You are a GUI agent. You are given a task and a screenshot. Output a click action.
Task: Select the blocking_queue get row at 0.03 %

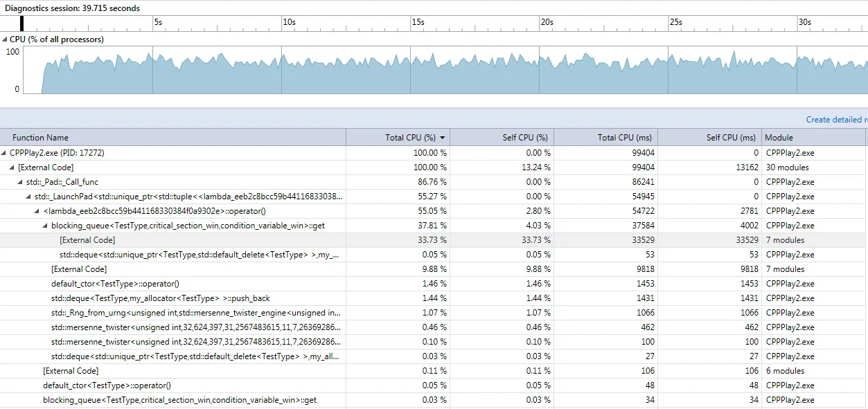(x=434, y=399)
